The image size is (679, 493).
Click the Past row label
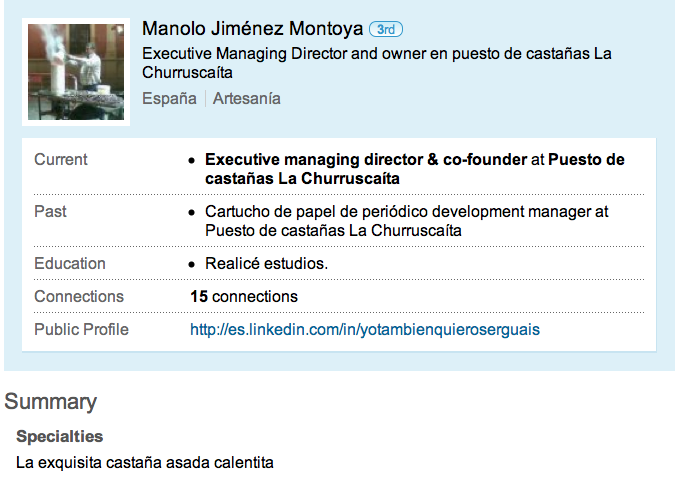(x=51, y=212)
